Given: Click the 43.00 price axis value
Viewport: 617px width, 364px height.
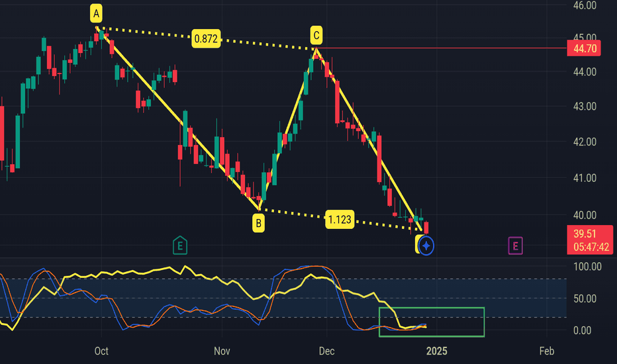Looking at the screenshot, I should click(x=585, y=107).
